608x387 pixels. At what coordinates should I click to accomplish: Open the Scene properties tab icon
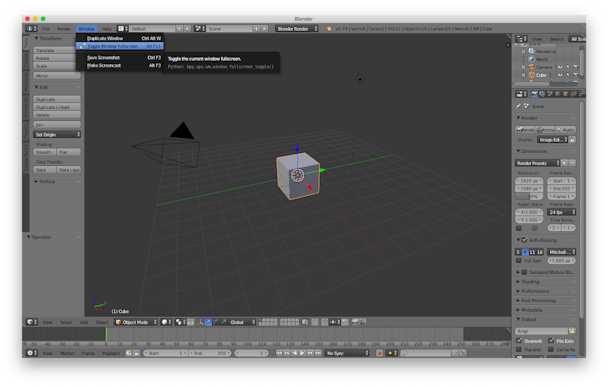click(550, 94)
